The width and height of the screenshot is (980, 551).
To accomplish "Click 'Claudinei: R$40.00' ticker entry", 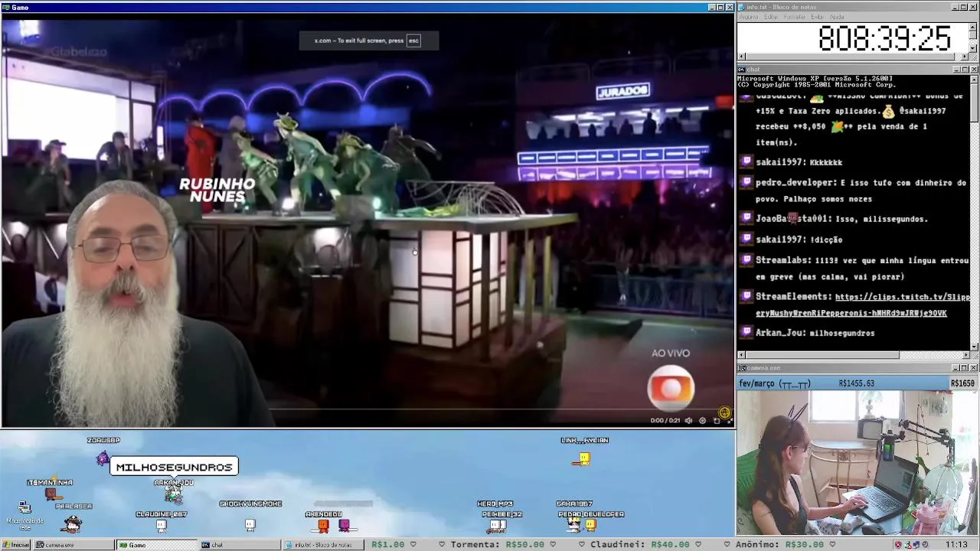I will click(640, 545).
